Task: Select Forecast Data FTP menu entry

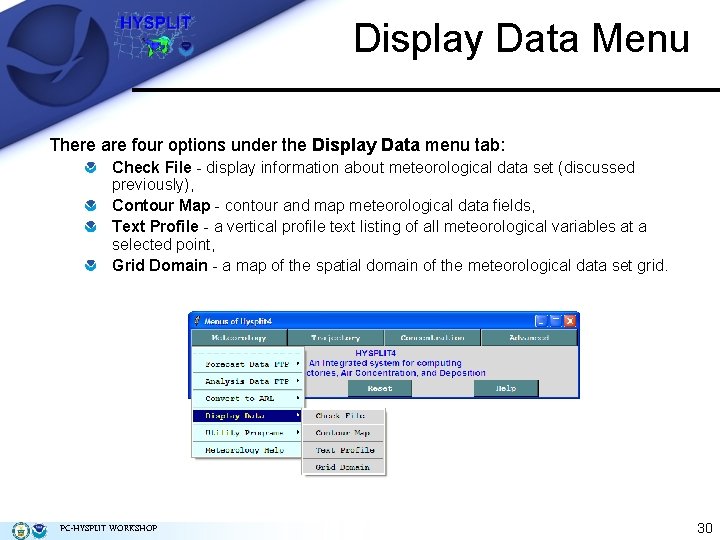Action: tap(248, 364)
